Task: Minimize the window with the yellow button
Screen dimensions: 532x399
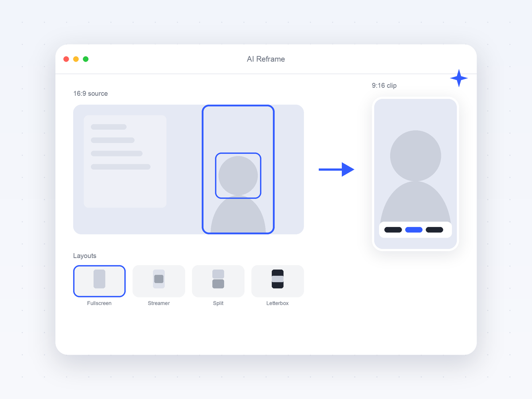Action: pyautogui.click(x=76, y=59)
